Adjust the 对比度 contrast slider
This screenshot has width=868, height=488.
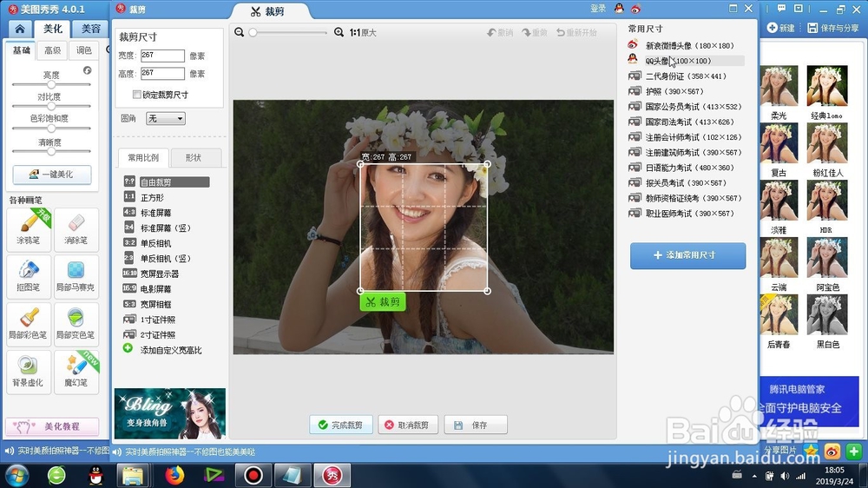pos(51,106)
